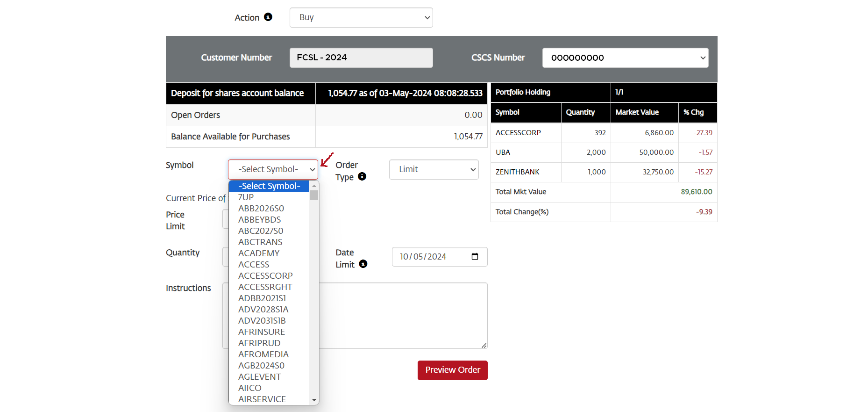Viewport: 868px width, 412px height.
Task: Open the calendar picker in Date Limit field
Action: click(x=475, y=256)
